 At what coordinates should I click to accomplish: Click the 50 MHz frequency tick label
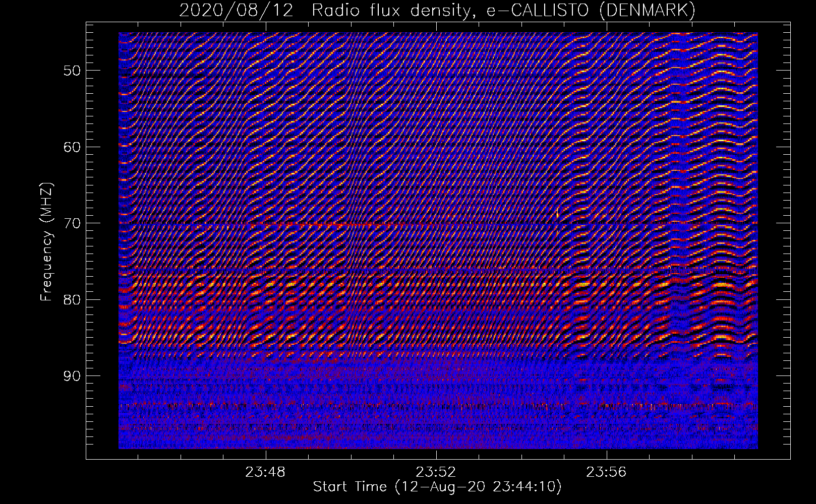[72, 71]
